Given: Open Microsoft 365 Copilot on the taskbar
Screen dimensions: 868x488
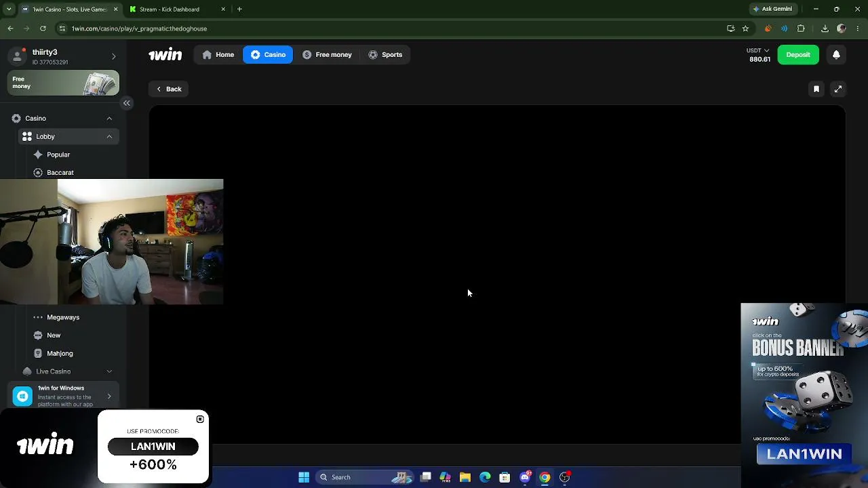Looking at the screenshot, I should click(446, 477).
